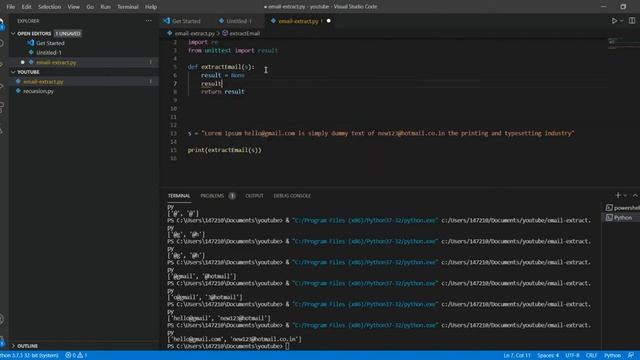The width and height of the screenshot is (640, 360).
Task: Click the feedback icon in status bar
Action: tap(631, 356)
